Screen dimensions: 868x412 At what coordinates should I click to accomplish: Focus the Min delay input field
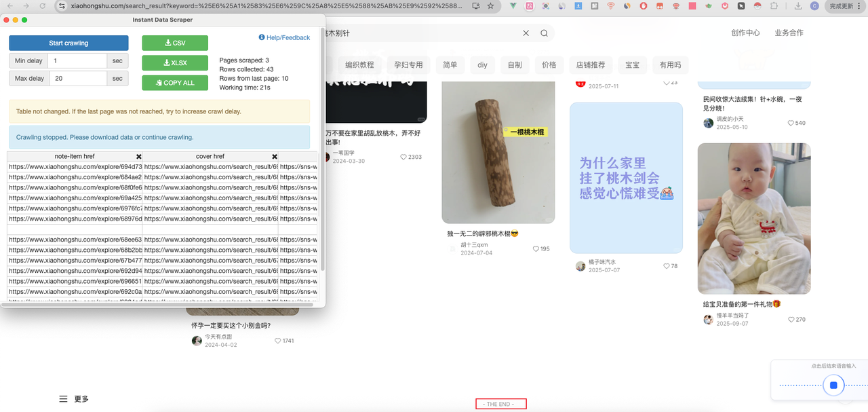[x=77, y=60]
